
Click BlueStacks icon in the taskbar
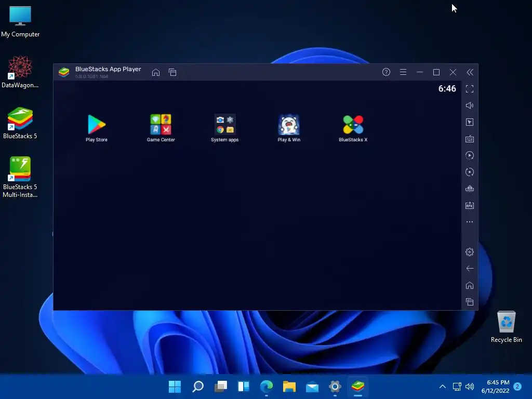(358, 387)
